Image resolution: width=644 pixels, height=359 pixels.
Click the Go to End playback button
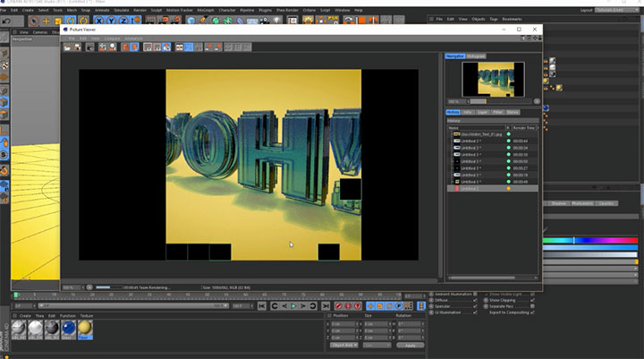[326, 306]
